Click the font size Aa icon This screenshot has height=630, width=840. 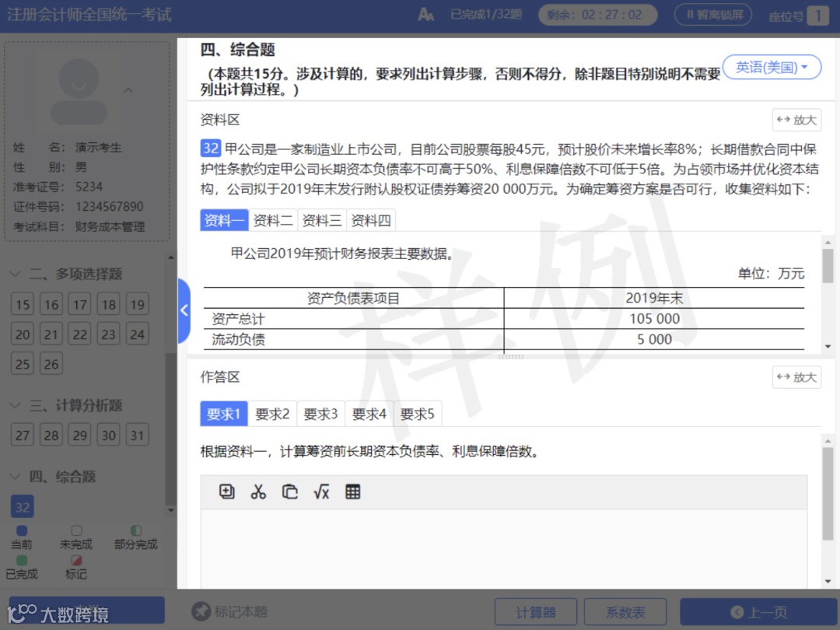[x=426, y=15]
